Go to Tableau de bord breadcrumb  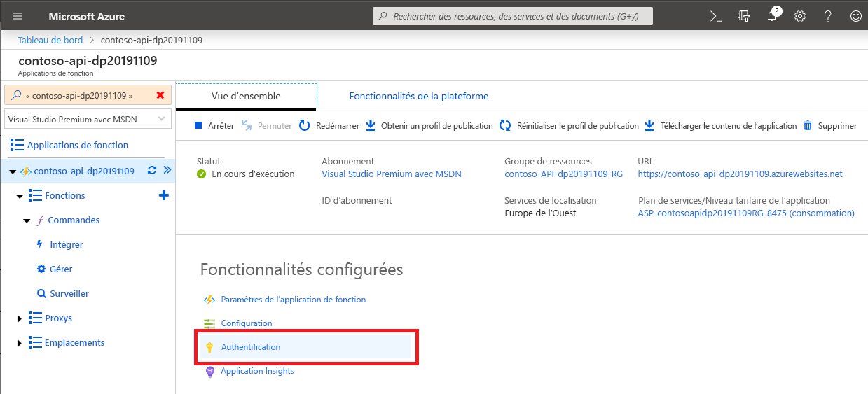click(x=50, y=40)
